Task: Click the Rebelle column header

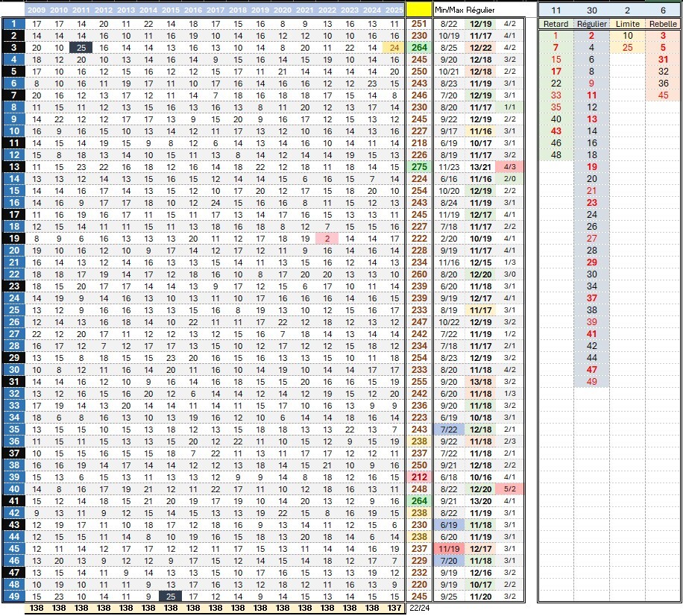Action: click(663, 24)
